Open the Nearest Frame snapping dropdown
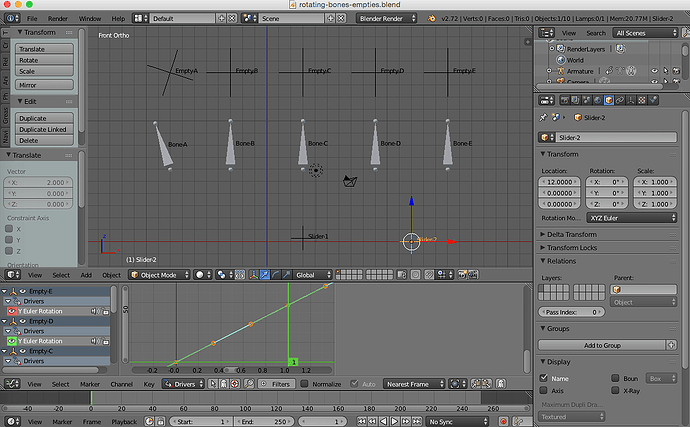 click(414, 384)
